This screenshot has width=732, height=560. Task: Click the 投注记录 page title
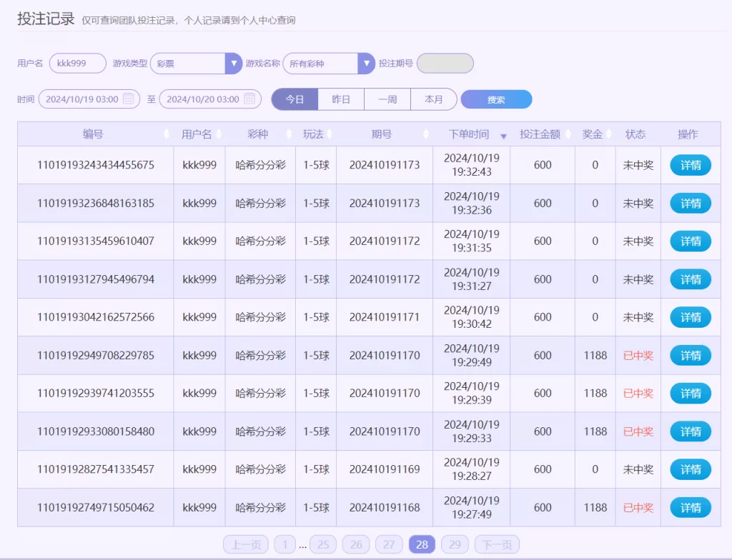pos(46,19)
